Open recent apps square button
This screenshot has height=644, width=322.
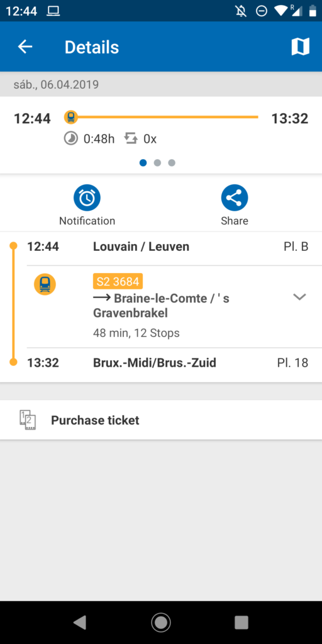pyautogui.click(x=241, y=622)
